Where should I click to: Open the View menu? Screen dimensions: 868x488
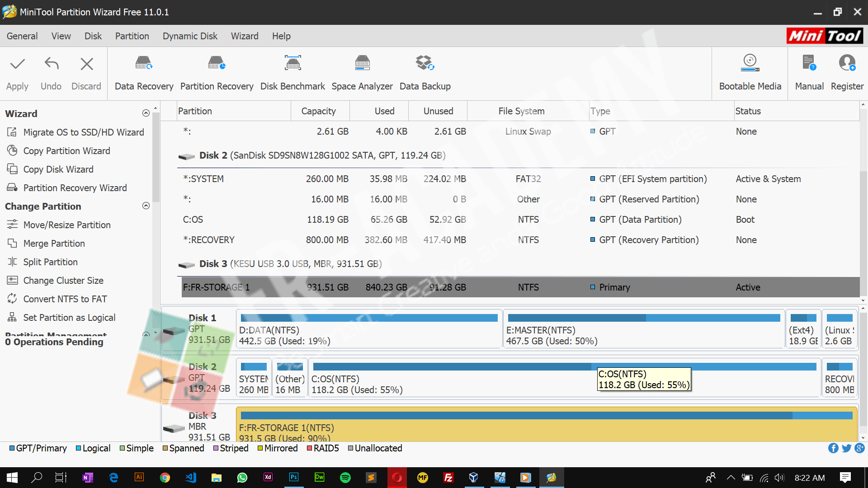(x=61, y=36)
